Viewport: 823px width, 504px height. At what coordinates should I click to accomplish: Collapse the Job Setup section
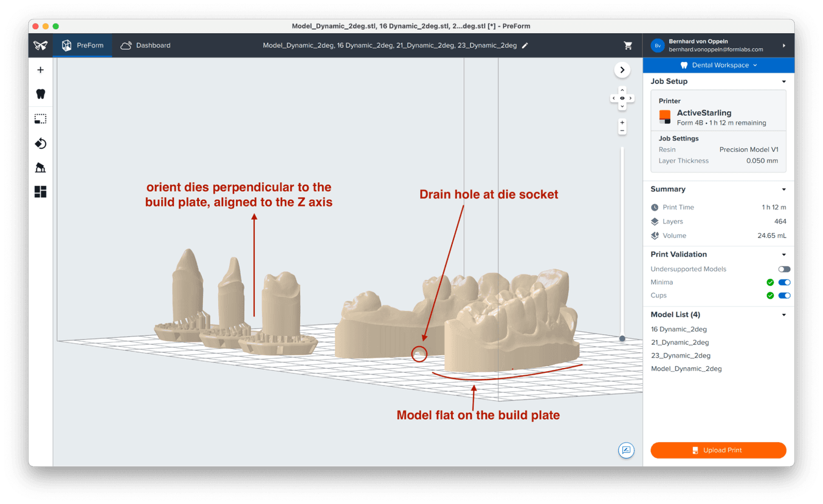tap(783, 81)
